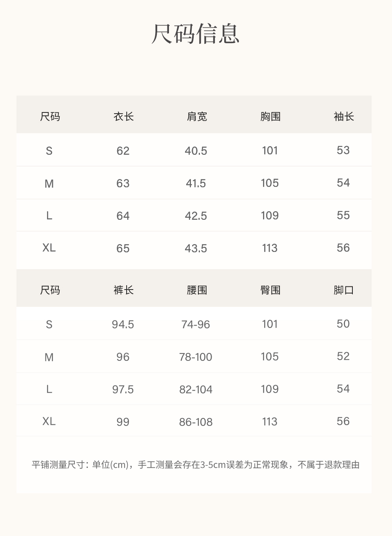
Task: Click the 腰围 column header
Action: (197, 290)
